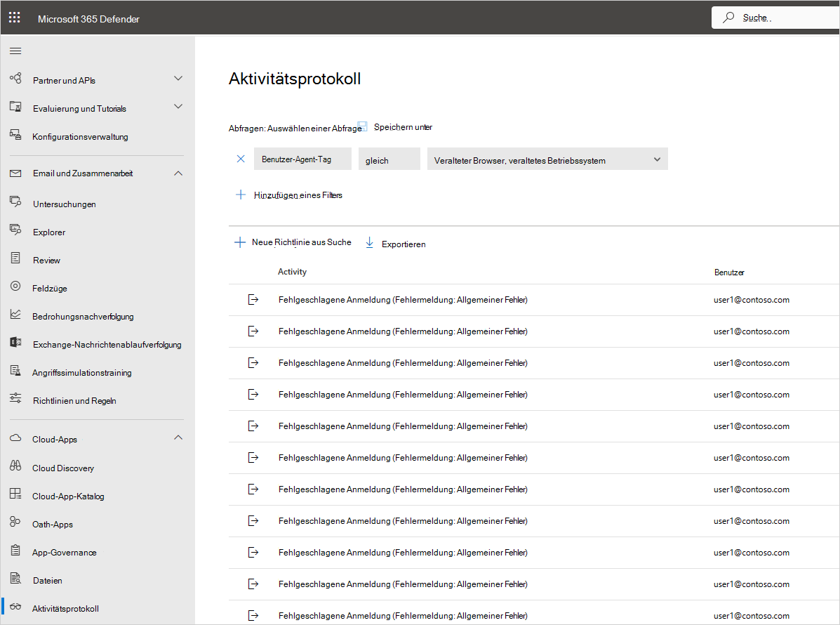The height and width of the screenshot is (625, 840).
Task: Click the save icon next to Speichern unter
Action: [x=363, y=126]
